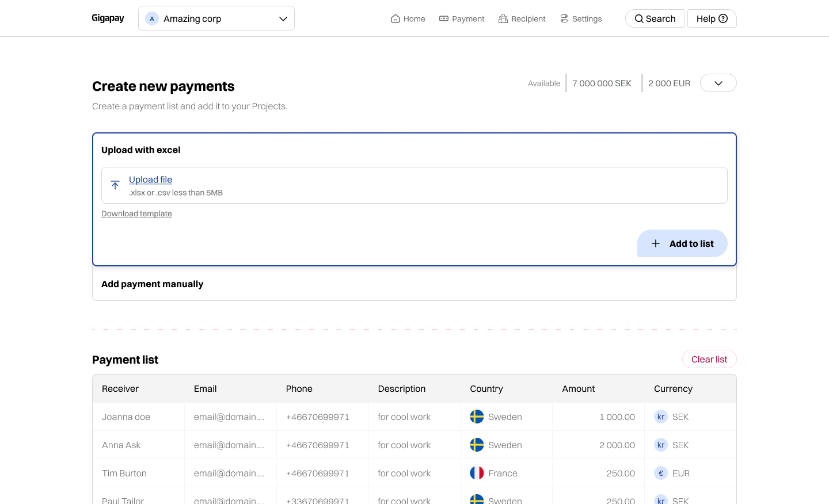The height and width of the screenshot is (504, 829).
Task: Click the Amazing corp avatar icon
Action: [x=152, y=18]
